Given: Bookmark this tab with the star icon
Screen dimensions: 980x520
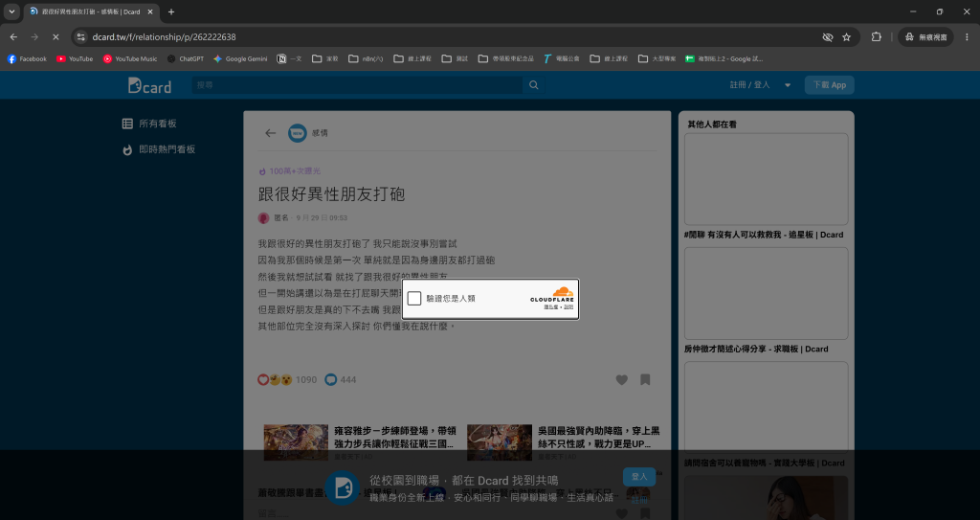Looking at the screenshot, I should [846, 37].
